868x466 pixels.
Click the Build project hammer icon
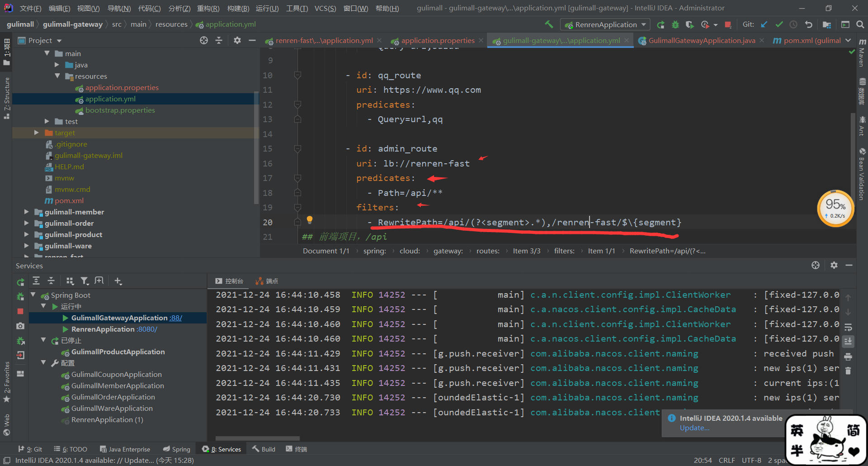(x=549, y=24)
